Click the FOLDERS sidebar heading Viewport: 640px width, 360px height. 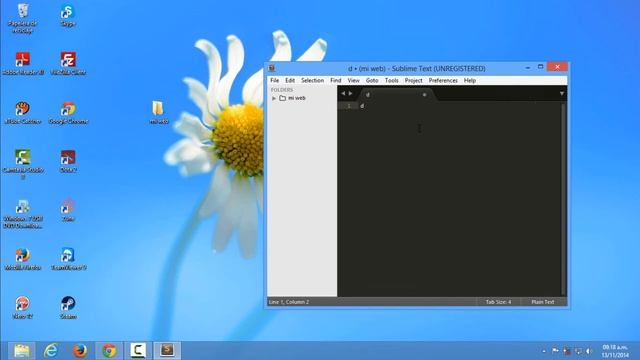click(x=282, y=90)
